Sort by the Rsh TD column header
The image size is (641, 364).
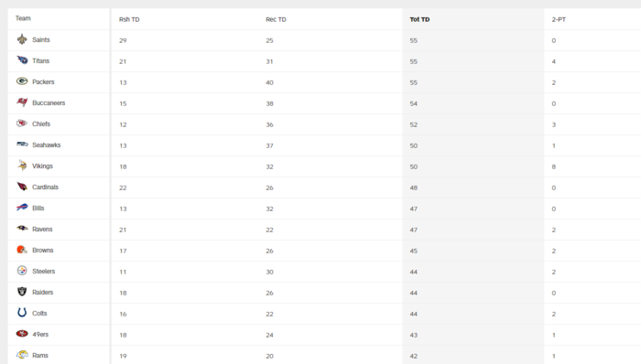point(129,19)
